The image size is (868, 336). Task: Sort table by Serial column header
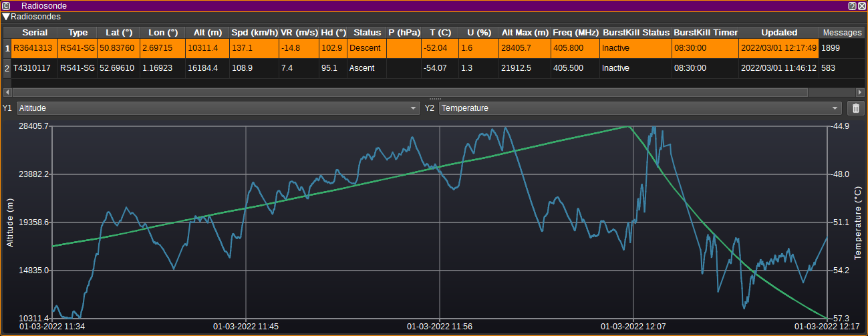(35, 32)
